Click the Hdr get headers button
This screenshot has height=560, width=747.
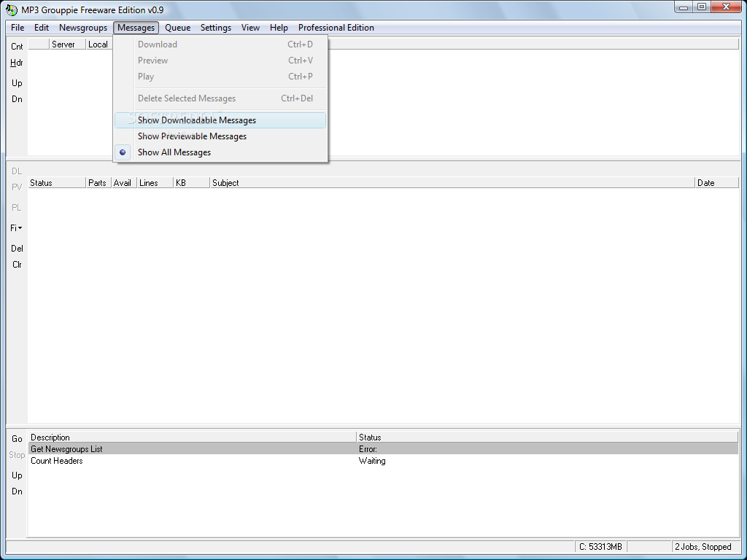click(17, 63)
